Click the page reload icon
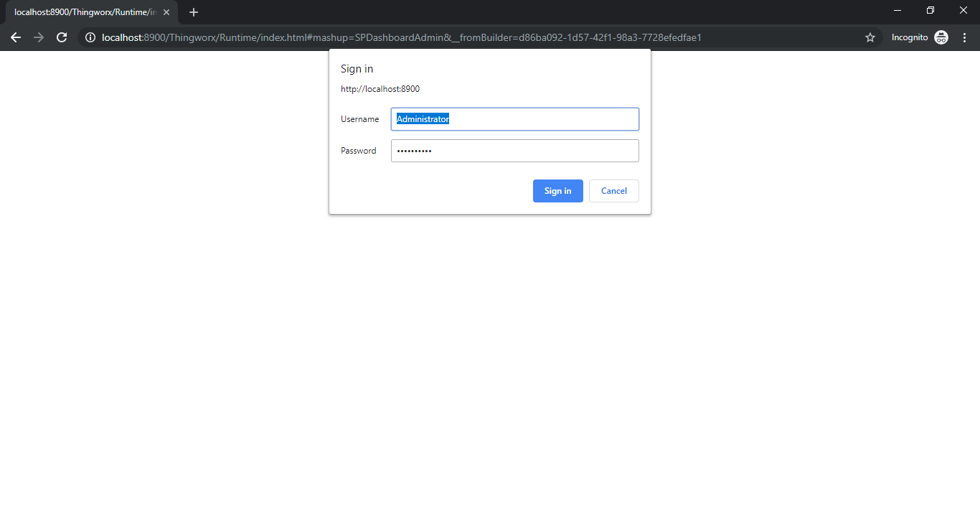The width and height of the screenshot is (980, 509). point(62,37)
